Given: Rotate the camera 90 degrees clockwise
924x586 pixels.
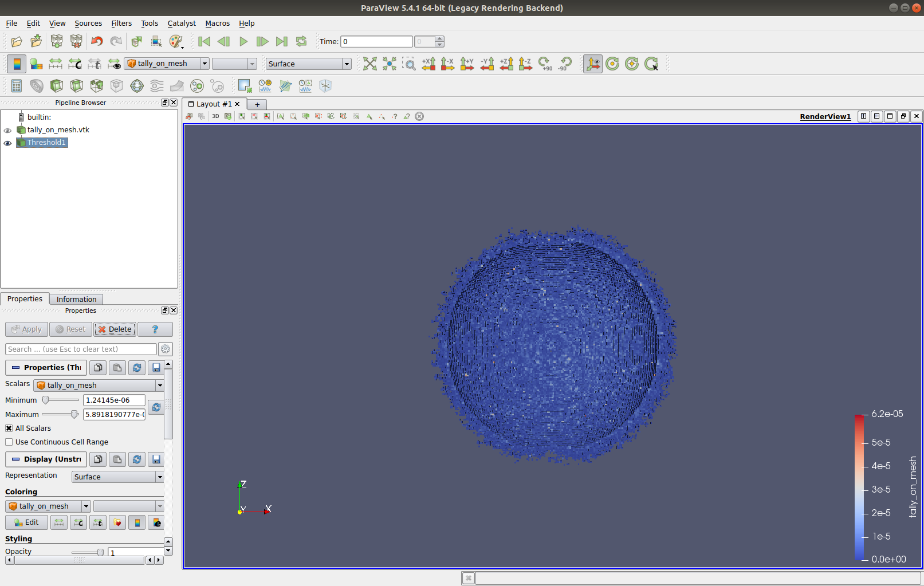Looking at the screenshot, I should (x=545, y=64).
